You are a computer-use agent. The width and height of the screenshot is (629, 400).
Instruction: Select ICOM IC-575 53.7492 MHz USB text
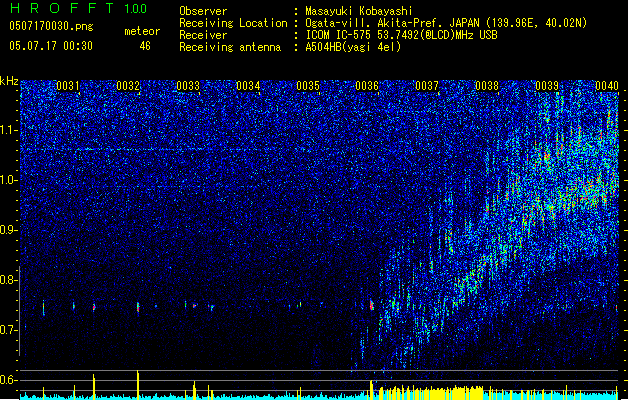[x=401, y=35]
